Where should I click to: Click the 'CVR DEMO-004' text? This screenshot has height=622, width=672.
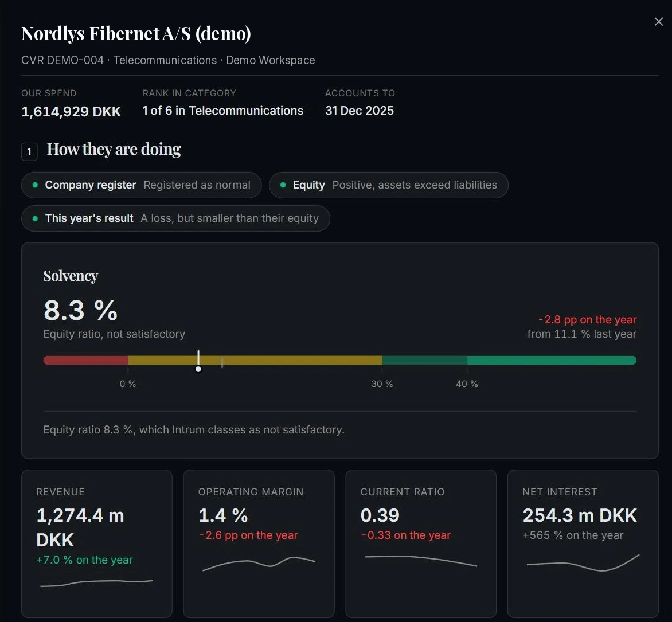coord(62,60)
